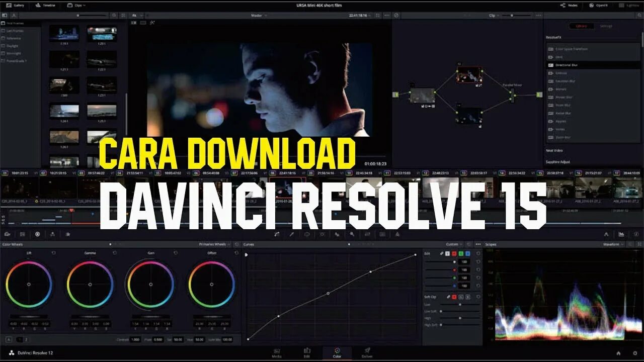The height and width of the screenshot is (362, 644).
Task: Open the Clips dropdown in top bar
Action: pyautogui.click(x=76, y=5)
